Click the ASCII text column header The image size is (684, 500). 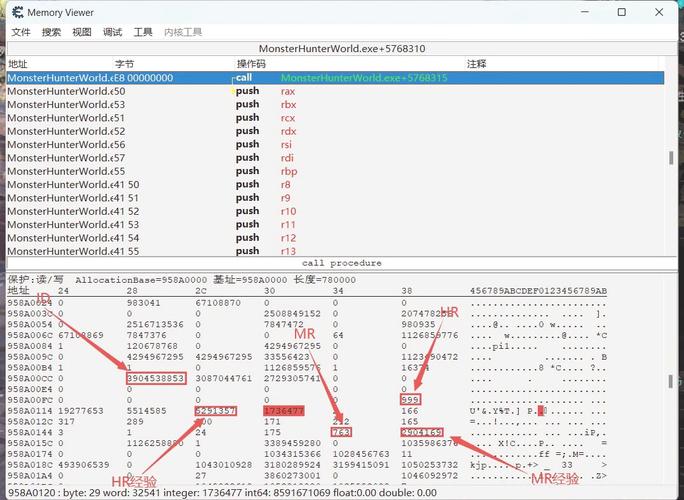538,291
